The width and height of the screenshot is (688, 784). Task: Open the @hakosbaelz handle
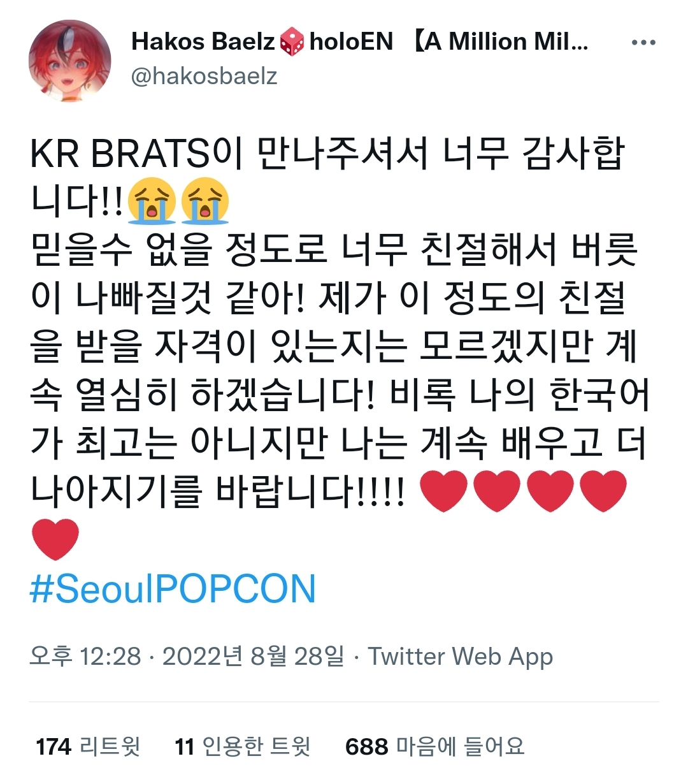(204, 76)
